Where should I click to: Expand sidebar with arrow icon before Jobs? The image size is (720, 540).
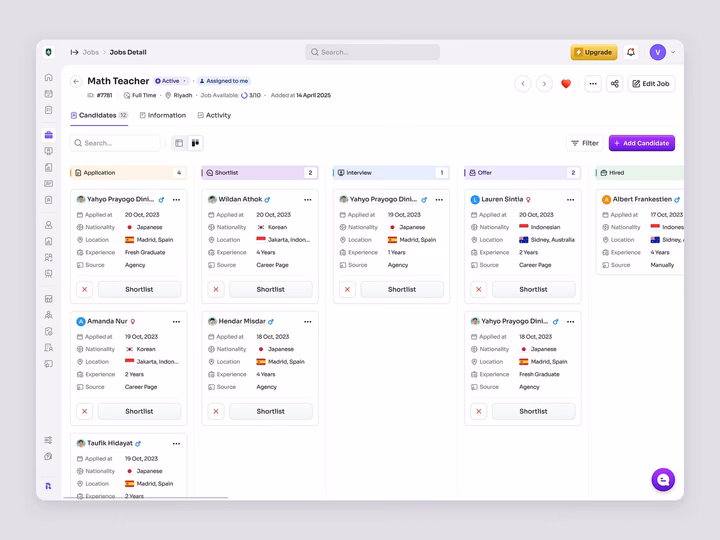74,52
